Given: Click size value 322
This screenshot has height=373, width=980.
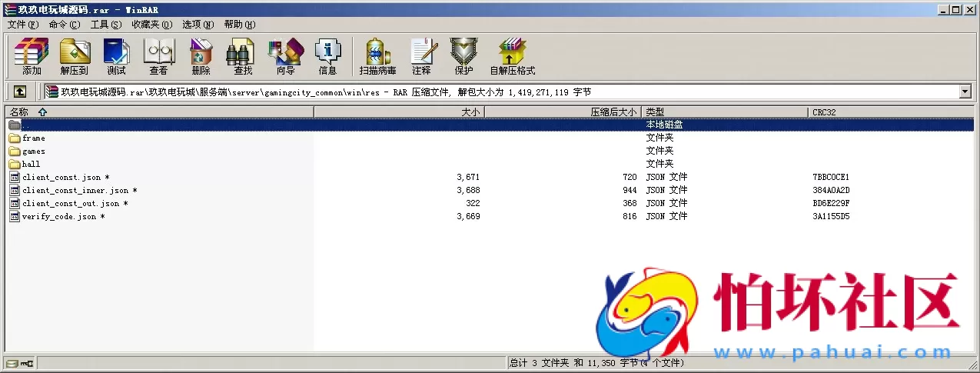Looking at the screenshot, I should pos(473,204).
